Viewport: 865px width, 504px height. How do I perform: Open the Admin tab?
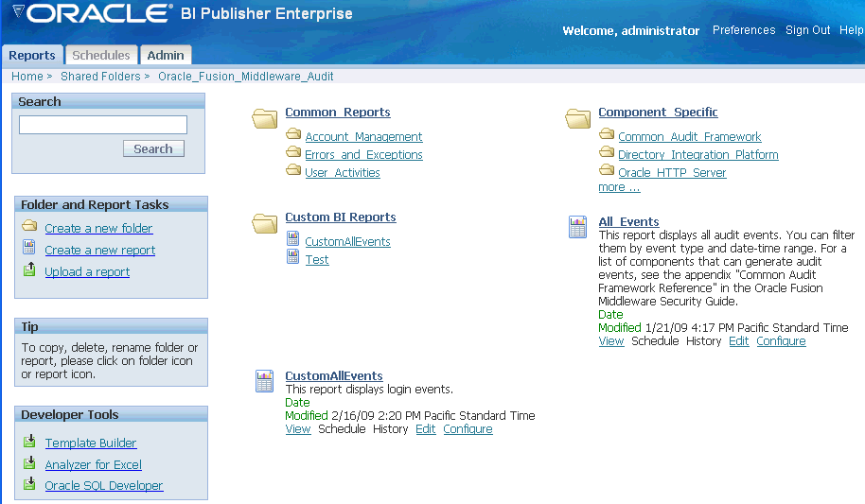(166, 55)
